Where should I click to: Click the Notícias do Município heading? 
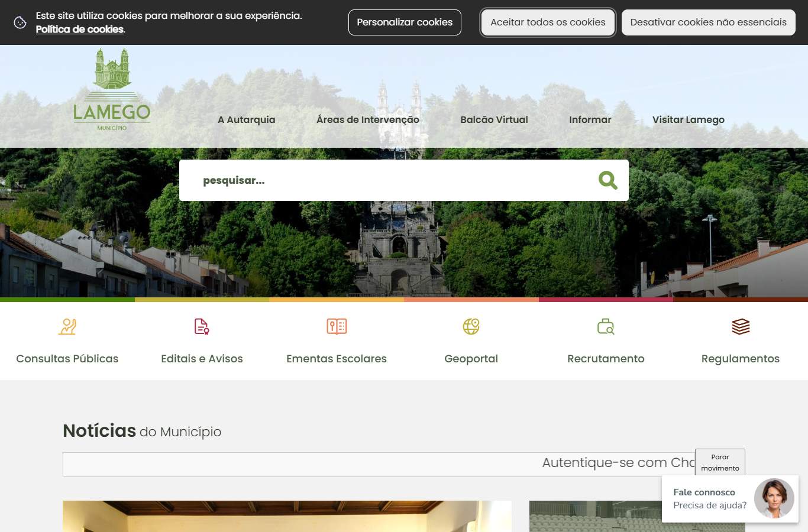coord(142,431)
